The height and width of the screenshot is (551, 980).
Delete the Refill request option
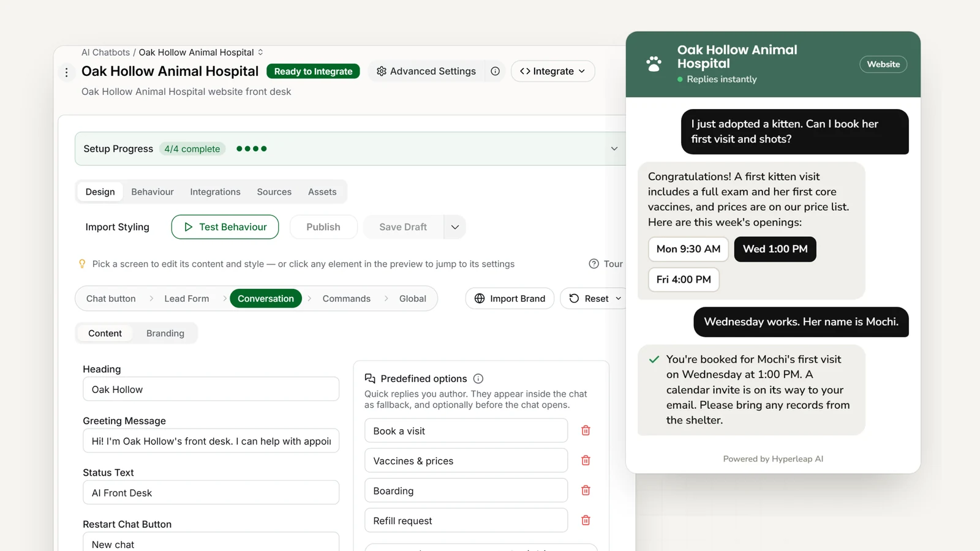click(x=586, y=520)
